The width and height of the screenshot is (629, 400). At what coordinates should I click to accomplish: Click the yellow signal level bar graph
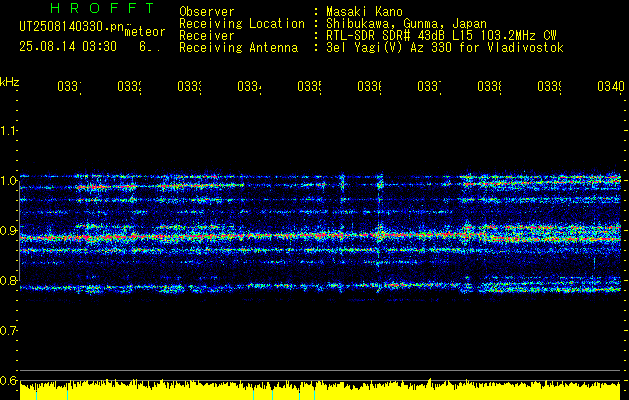pyautogui.click(x=320, y=390)
